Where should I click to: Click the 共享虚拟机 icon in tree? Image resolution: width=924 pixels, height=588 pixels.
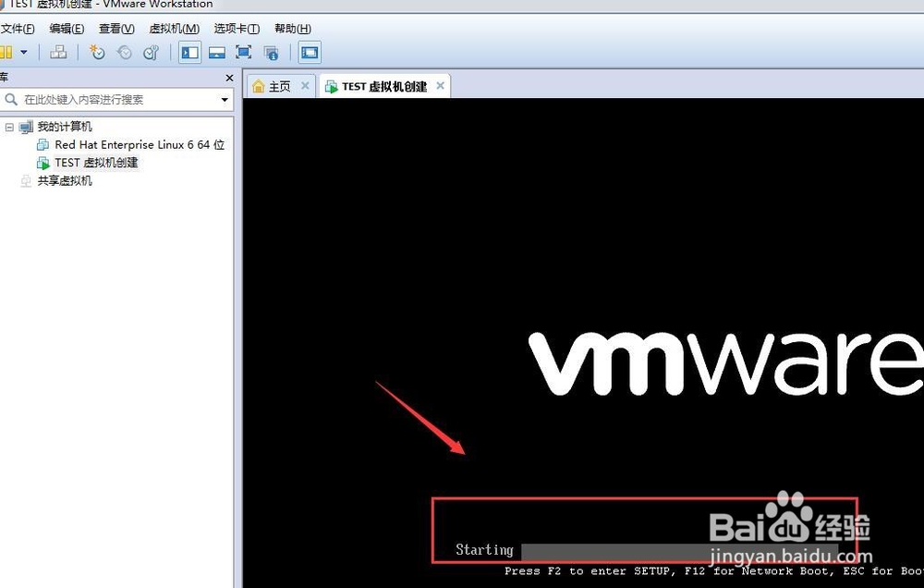[26, 181]
